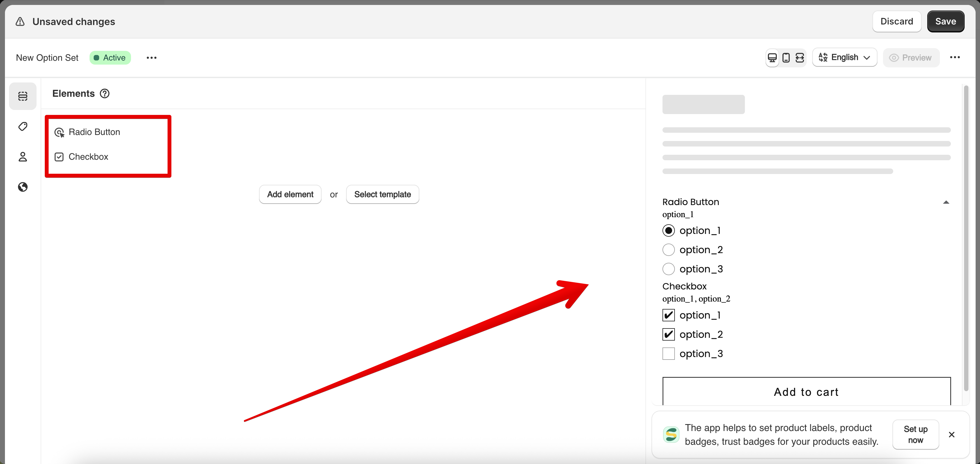Collapse the Radio Button section arrow
Image resolution: width=980 pixels, height=464 pixels.
pyautogui.click(x=946, y=202)
